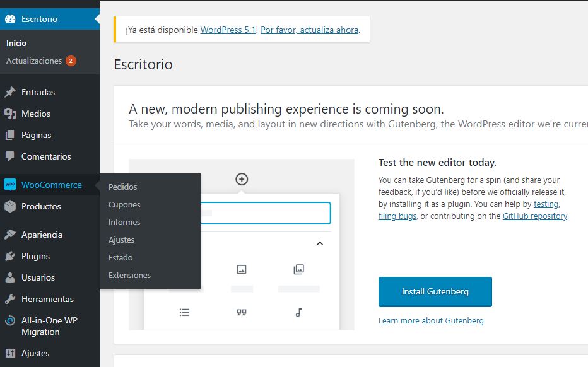Click the Usuarios users icon
588x367 pixels.
10,277
